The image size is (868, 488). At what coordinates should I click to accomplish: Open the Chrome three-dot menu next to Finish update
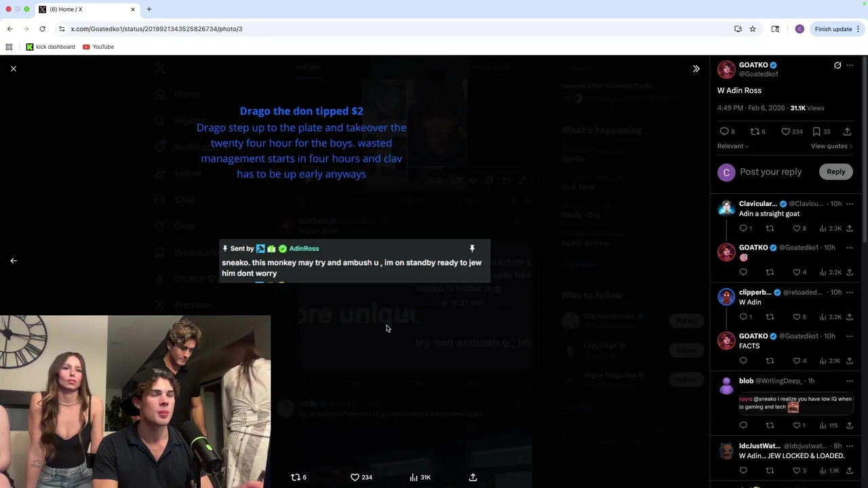tap(858, 29)
